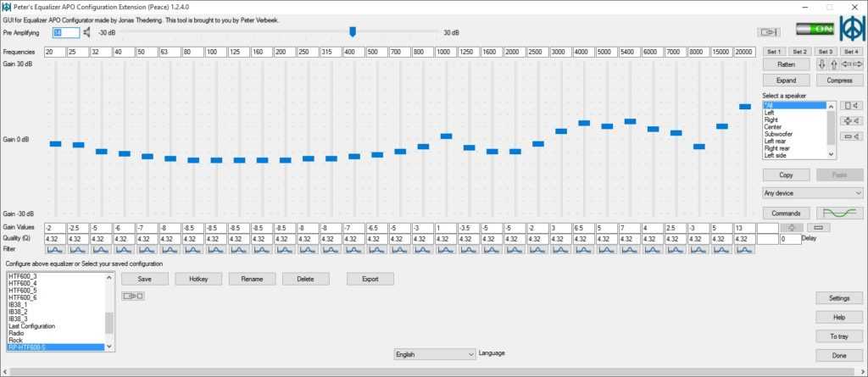The height and width of the screenshot is (377, 868).
Task: Open the Any device dropdown
Action: [x=812, y=193]
